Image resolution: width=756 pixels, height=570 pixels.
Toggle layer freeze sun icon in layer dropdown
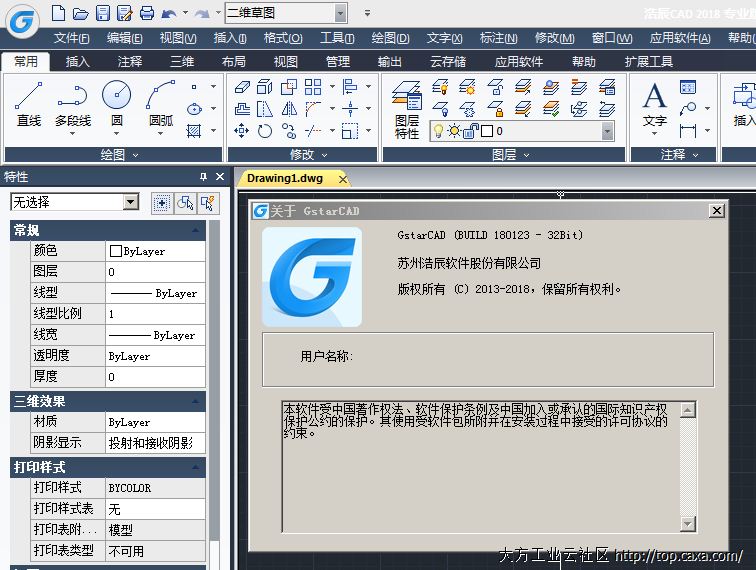pos(454,131)
